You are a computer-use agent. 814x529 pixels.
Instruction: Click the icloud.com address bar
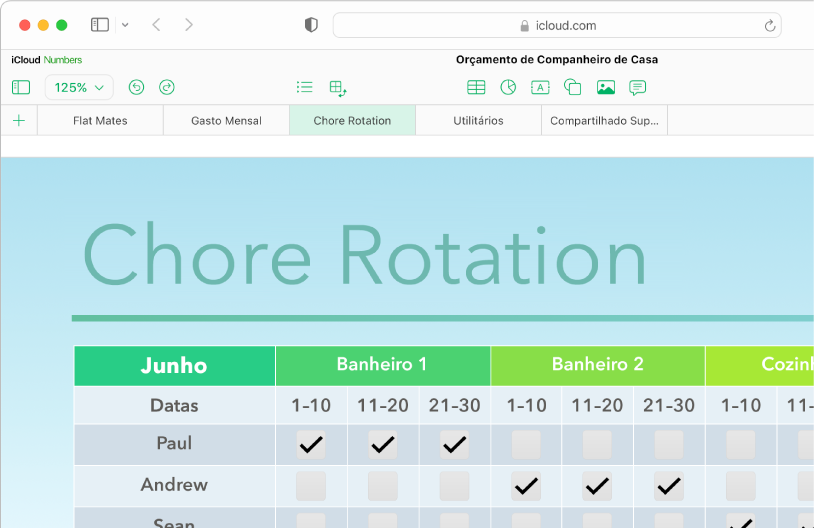[557, 26]
